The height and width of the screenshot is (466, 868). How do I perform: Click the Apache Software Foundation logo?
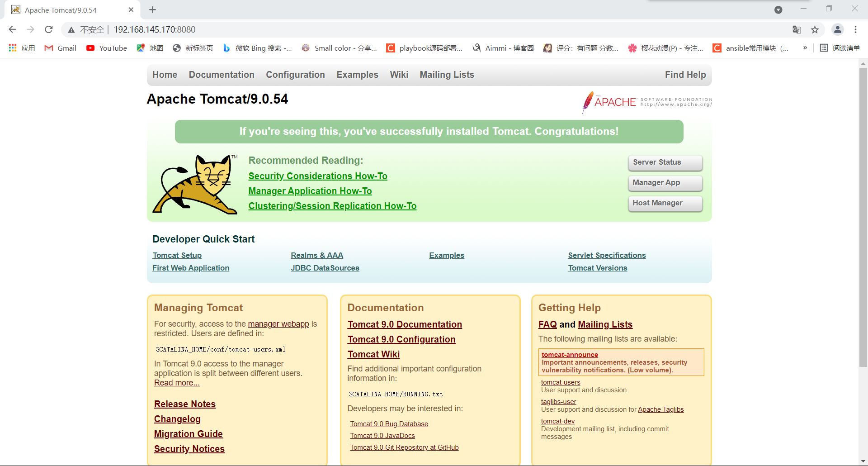647,102
